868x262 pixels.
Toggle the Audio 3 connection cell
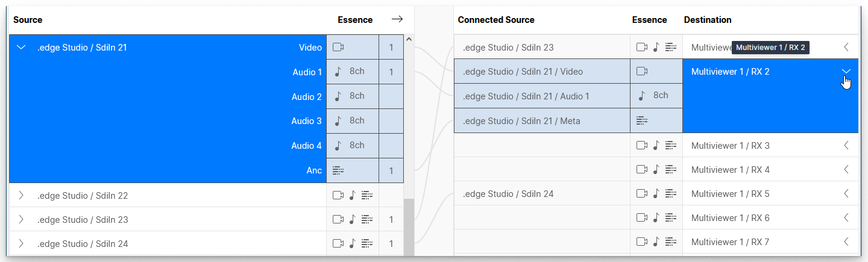[x=391, y=121]
